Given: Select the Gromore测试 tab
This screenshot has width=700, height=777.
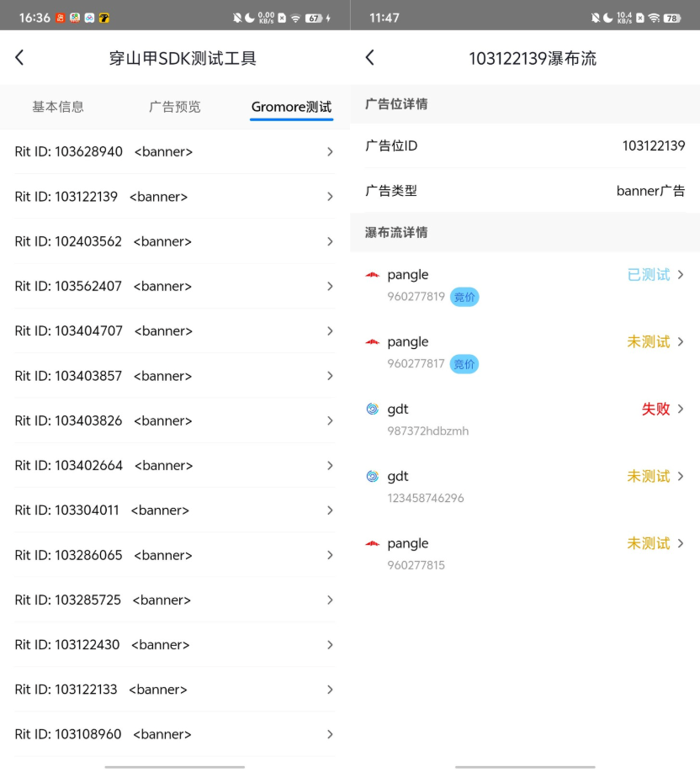Looking at the screenshot, I should pyautogui.click(x=291, y=107).
